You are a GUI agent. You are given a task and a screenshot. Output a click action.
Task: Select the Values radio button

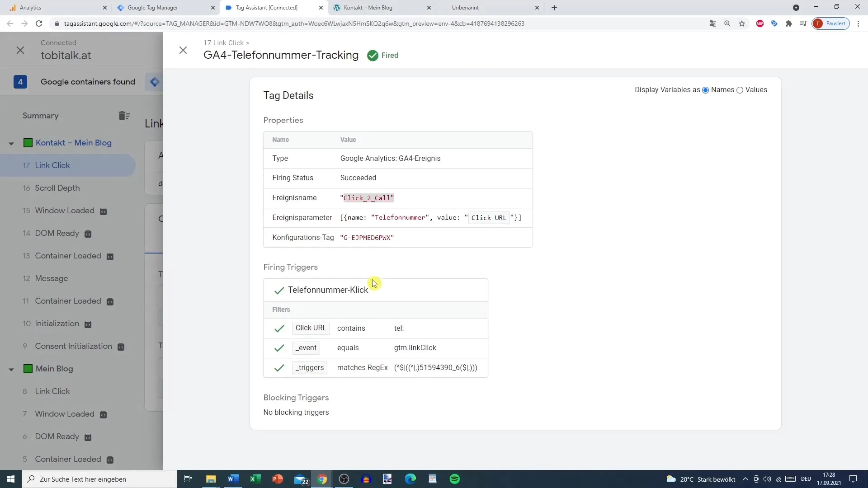pos(741,90)
